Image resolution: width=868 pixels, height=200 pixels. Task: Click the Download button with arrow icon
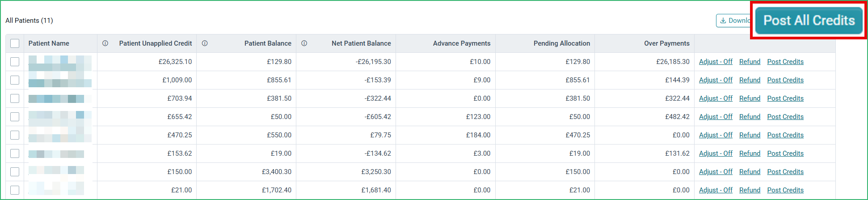(x=734, y=21)
